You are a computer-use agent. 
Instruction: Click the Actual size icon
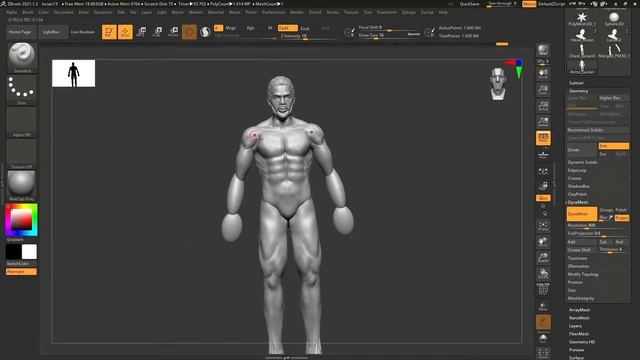pos(543,106)
